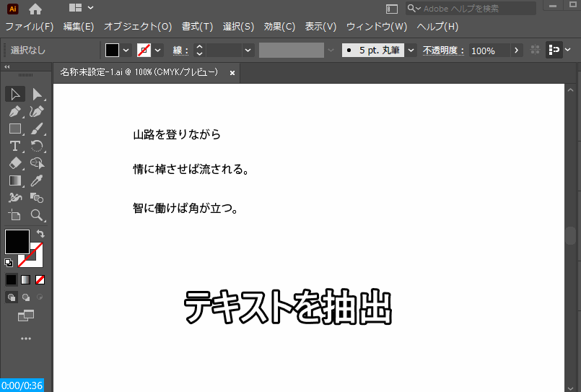The height and width of the screenshot is (392, 581).
Task: Select the Eyedropper tool
Action: coord(37,180)
